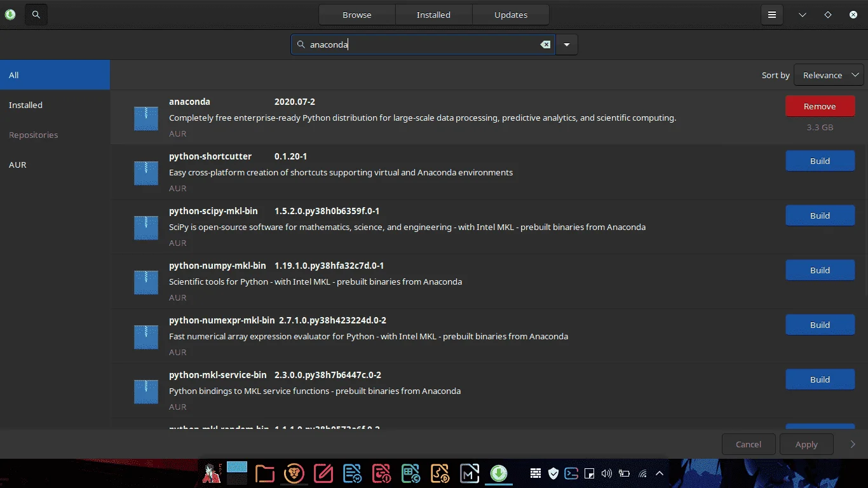Remove the anaconda package
868x488 pixels.
click(820, 106)
